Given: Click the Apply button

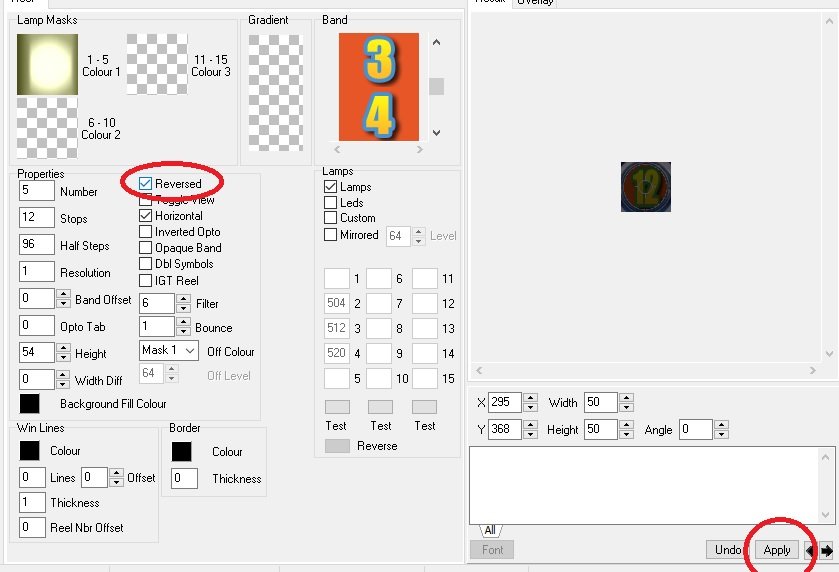Looking at the screenshot, I should point(777,550).
